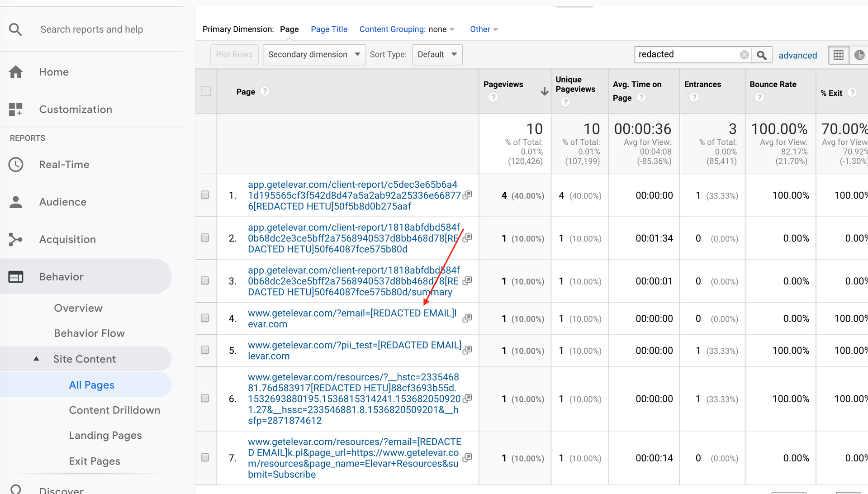Screen dimensions: 868x494
Task: Click the Search reports and help field
Action: (x=92, y=29)
